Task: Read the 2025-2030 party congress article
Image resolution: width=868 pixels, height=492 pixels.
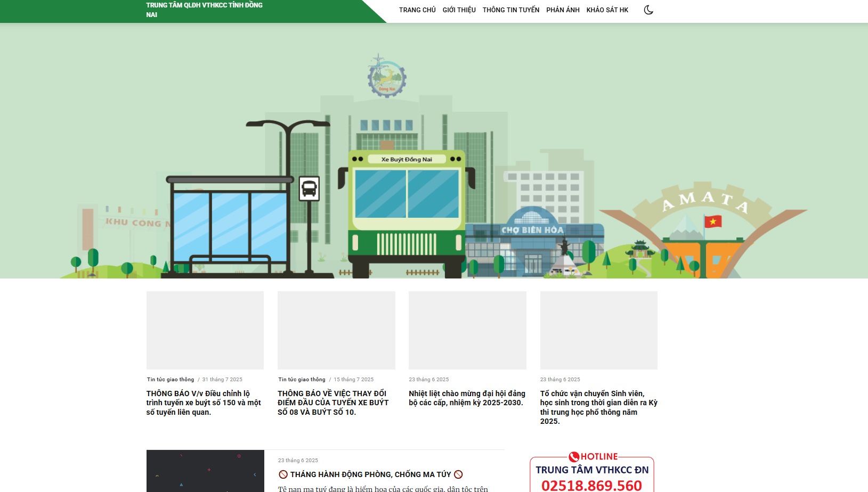Action: [x=467, y=398]
